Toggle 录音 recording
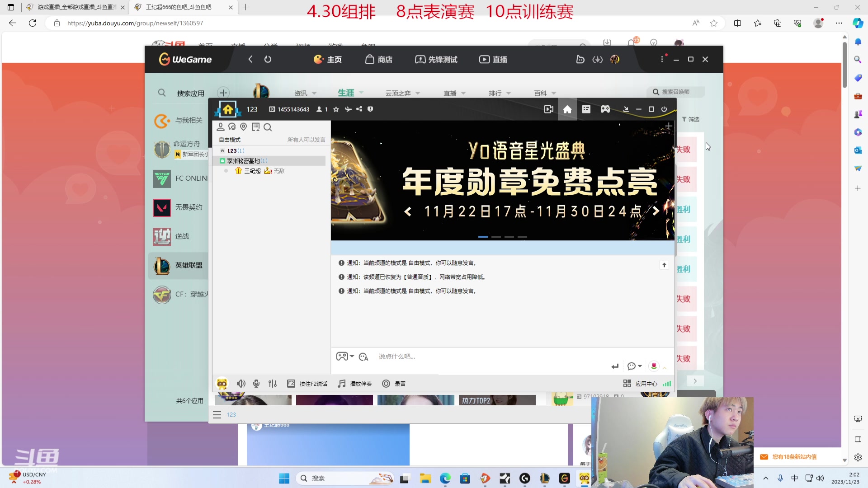 tap(394, 384)
